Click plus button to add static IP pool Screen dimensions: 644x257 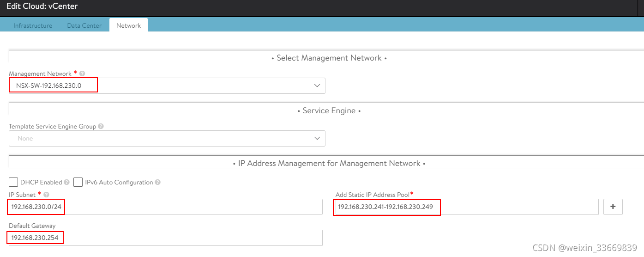pyautogui.click(x=613, y=207)
